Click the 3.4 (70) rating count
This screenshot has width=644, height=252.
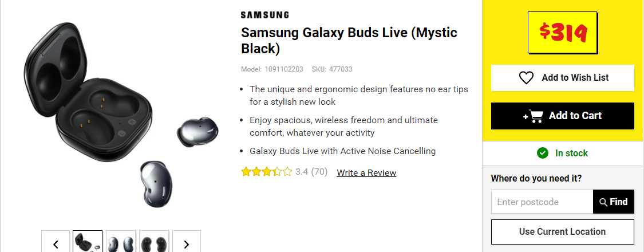(311, 172)
